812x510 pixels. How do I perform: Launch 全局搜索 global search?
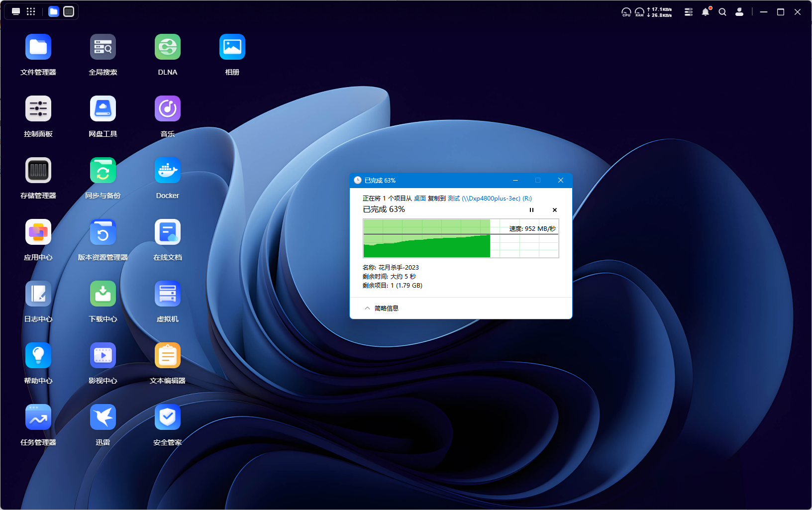pyautogui.click(x=103, y=47)
